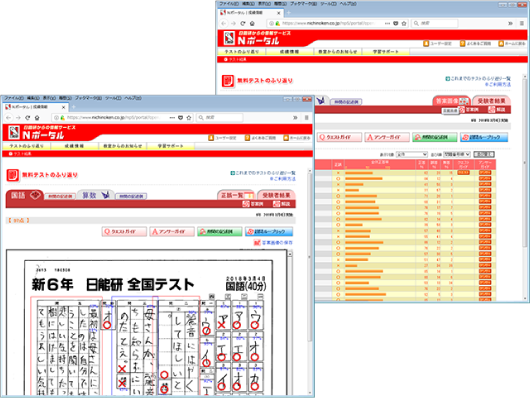Click アンサーガイド button in front window
The height and width of the screenshot is (398, 530).
tap(172, 232)
